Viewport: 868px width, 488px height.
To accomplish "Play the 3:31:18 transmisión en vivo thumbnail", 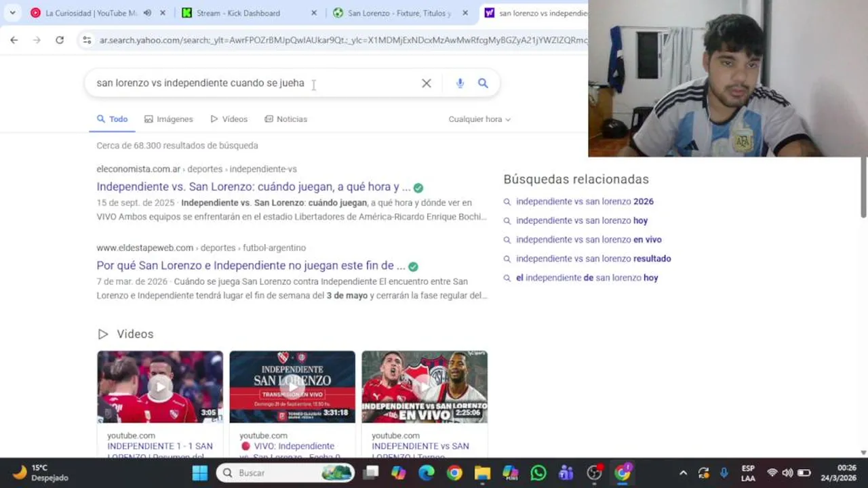I will pos(292,387).
